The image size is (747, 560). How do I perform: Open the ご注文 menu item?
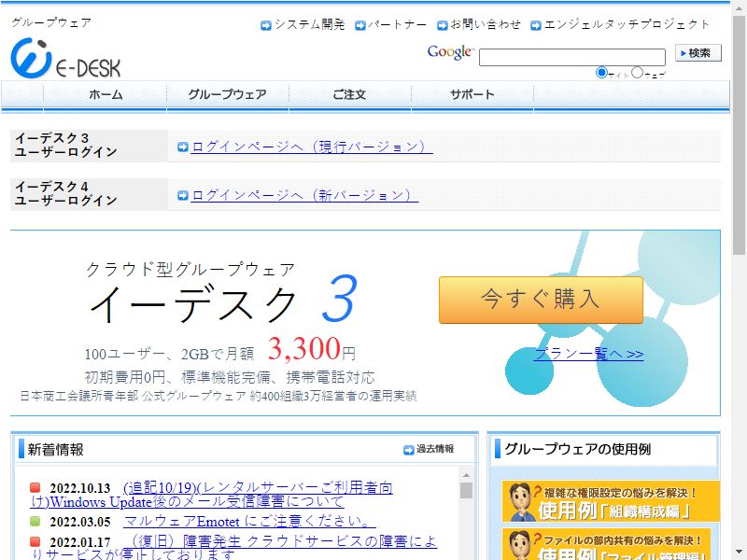[x=349, y=94]
